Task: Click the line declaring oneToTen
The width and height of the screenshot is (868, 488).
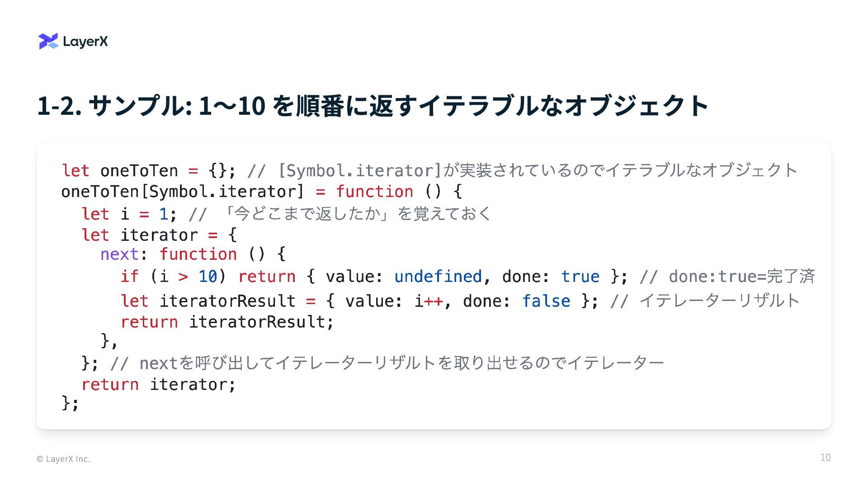Action: (429, 171)
